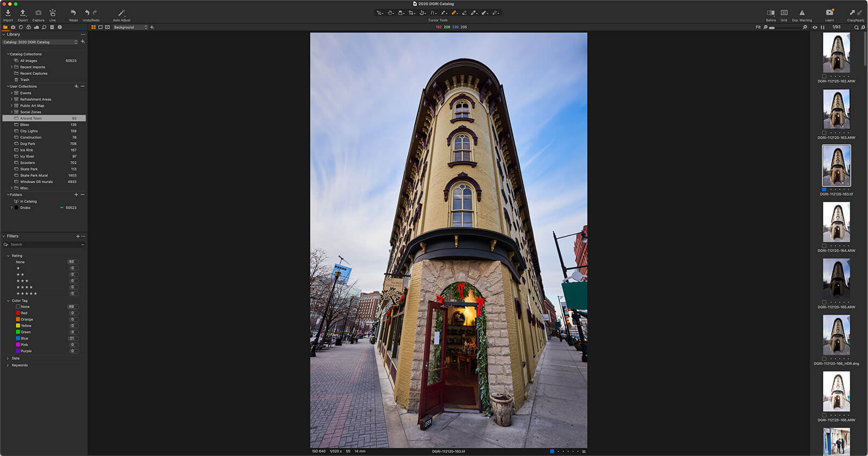Toggle the Before comparison view
This screenshot has width=868, height=456.
click(x=770, y=13)
